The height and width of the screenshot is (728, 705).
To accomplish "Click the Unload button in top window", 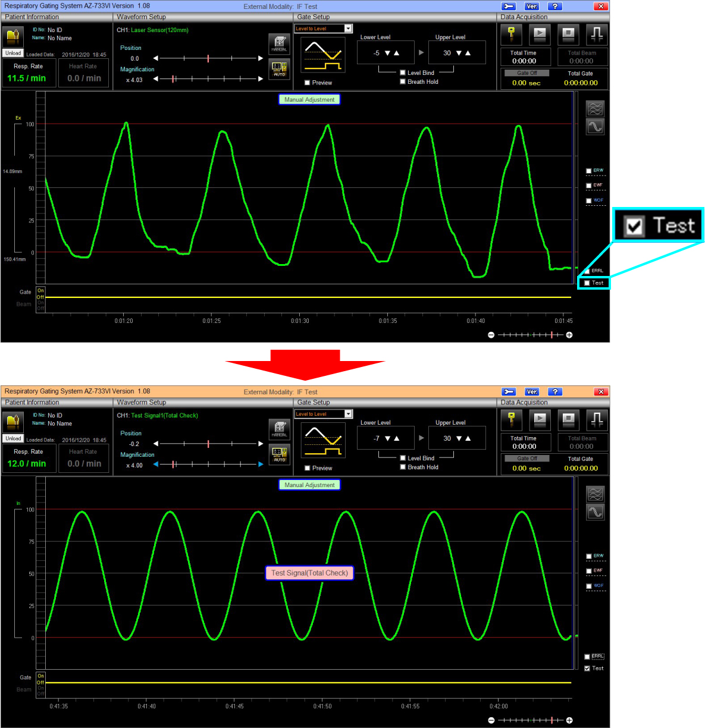I will point(13,54).
